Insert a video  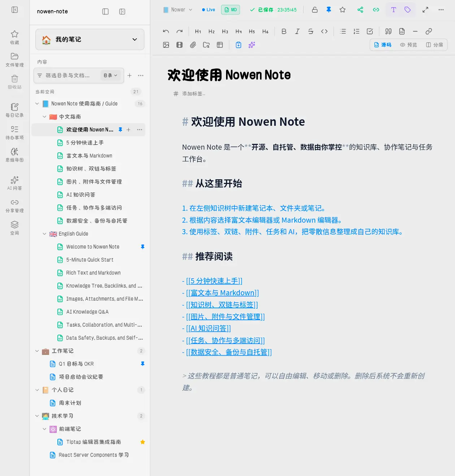[x=179, y=45]
